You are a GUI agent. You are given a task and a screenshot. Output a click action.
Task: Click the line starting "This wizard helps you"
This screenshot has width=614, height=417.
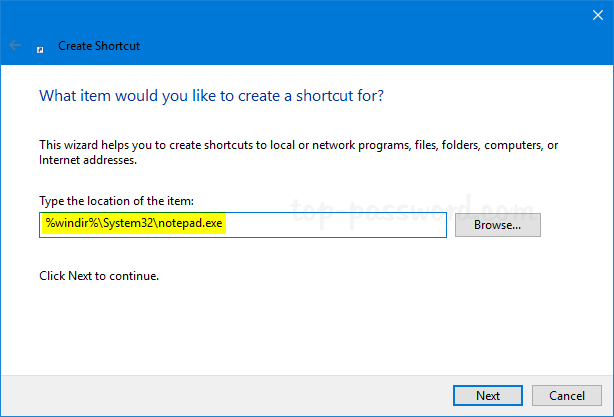[x=298, y=145]
